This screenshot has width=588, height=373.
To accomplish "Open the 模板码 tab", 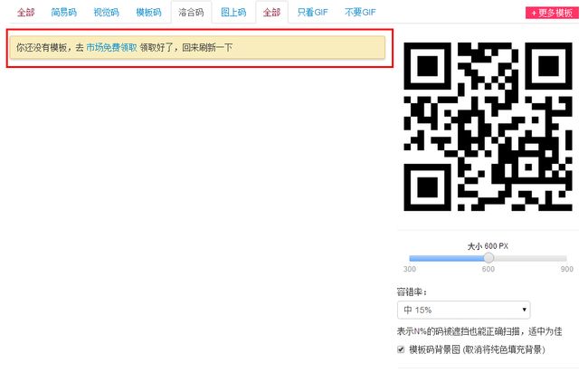I will [148, 13].
